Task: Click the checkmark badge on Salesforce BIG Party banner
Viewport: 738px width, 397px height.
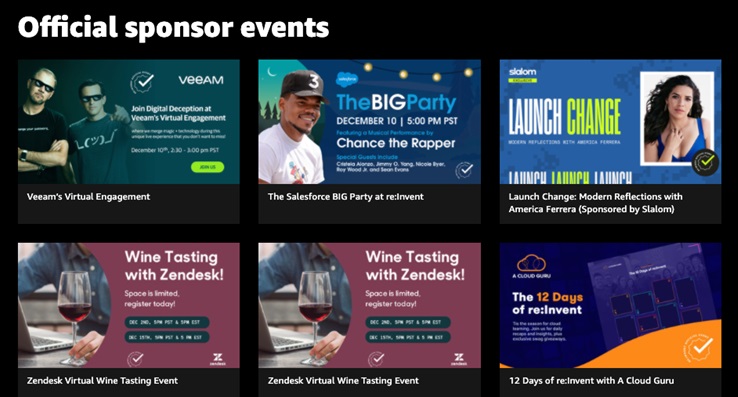Action: [x=465, y=170]
